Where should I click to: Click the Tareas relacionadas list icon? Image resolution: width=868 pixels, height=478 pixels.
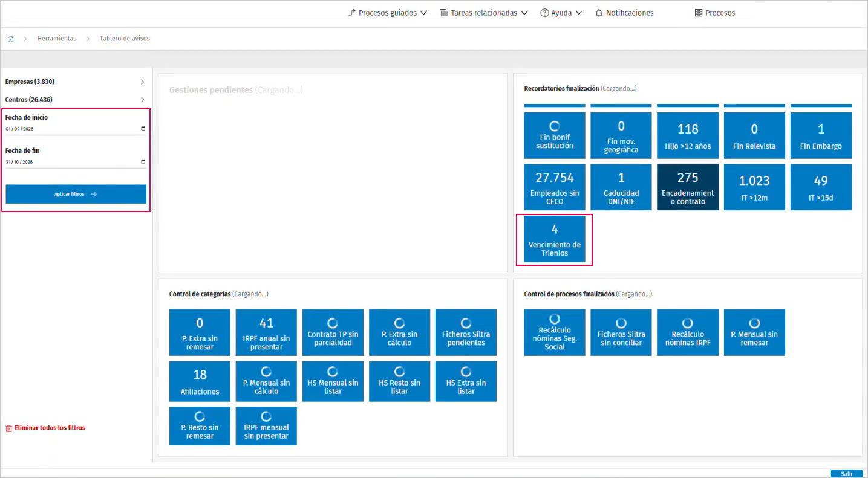(443, 13)
